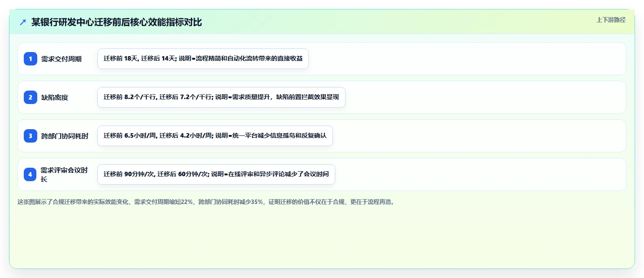Select the 跨部门协同耗时 label
This screenshot has height=278, width=644.
65,136
